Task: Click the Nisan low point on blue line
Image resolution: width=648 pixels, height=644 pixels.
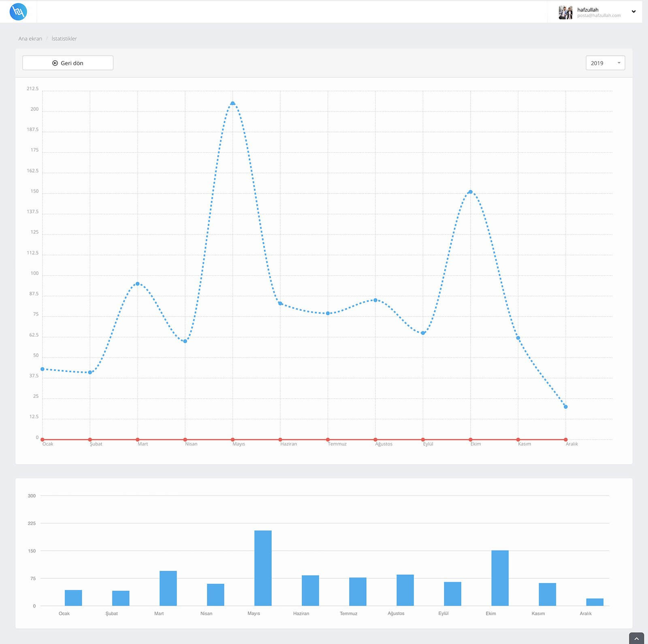Action: pos(185,341)
